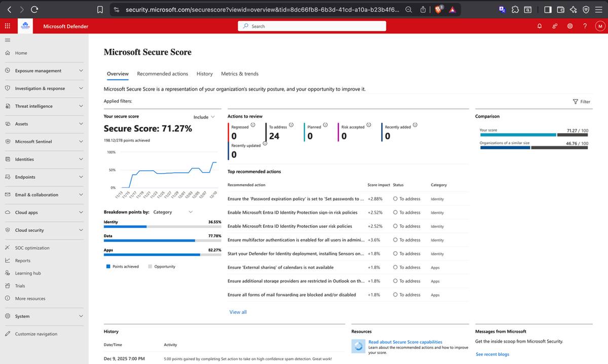Open the Include dropdown
This screenshot has width=608, height=364.
(x=204, y=117)
